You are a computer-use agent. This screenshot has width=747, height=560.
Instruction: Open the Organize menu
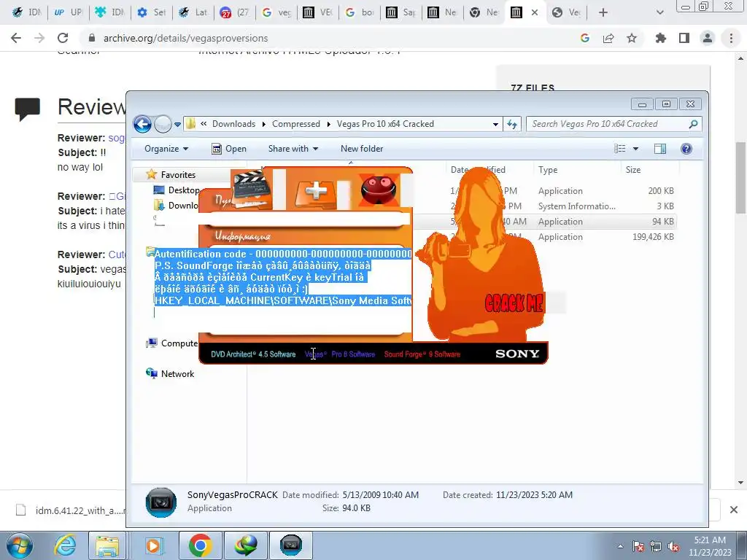point(166,149)
